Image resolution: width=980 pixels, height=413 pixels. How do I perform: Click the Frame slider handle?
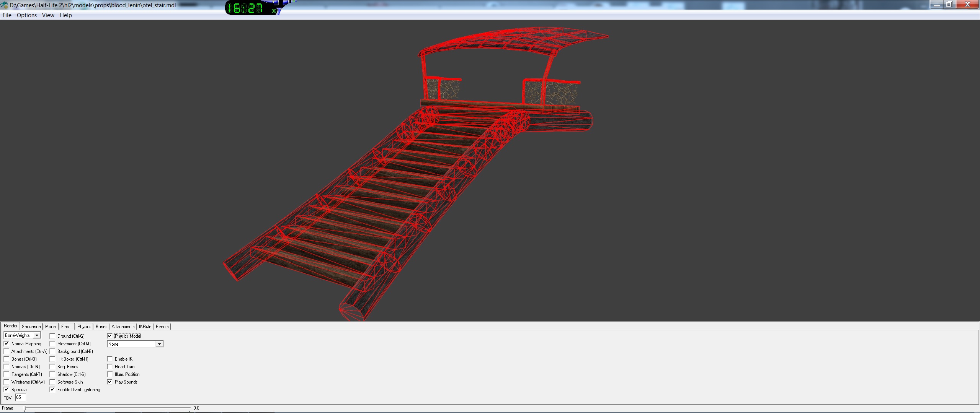(x=26, y=408)
